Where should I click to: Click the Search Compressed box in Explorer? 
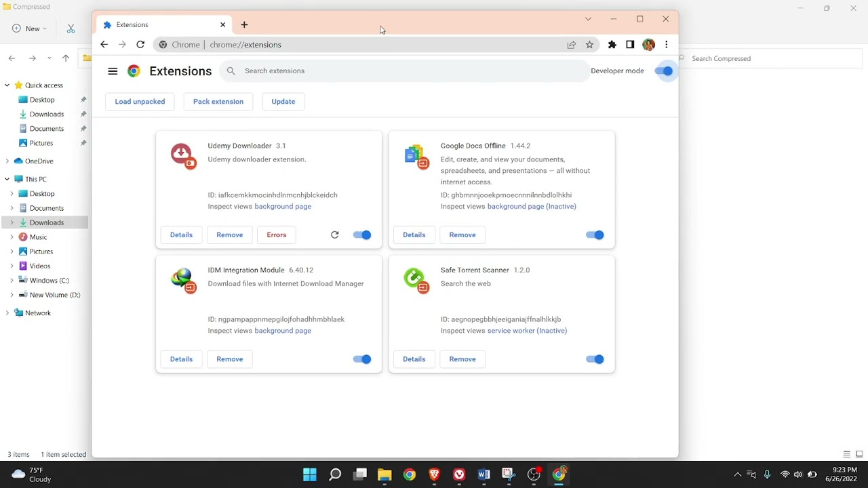point(770,59)
